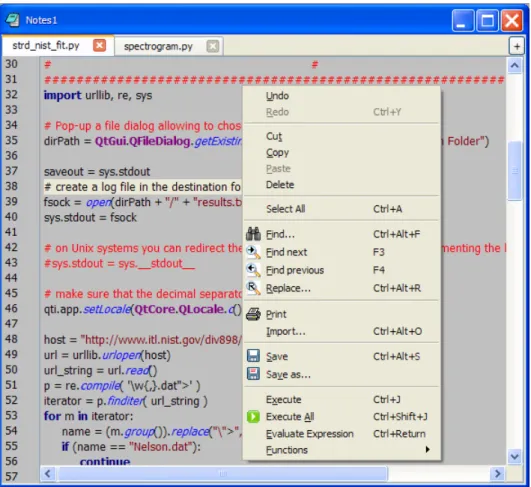Screen dimensions: 531x487
Task: Open Find... from the context menu
Action: pos(342,234)
